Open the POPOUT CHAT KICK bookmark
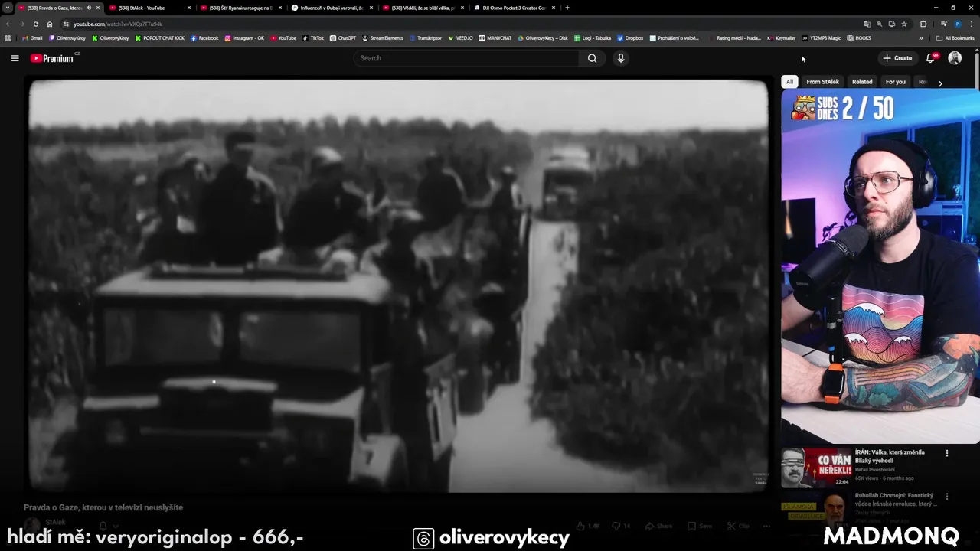980x551 pixels. pos(160,37)
